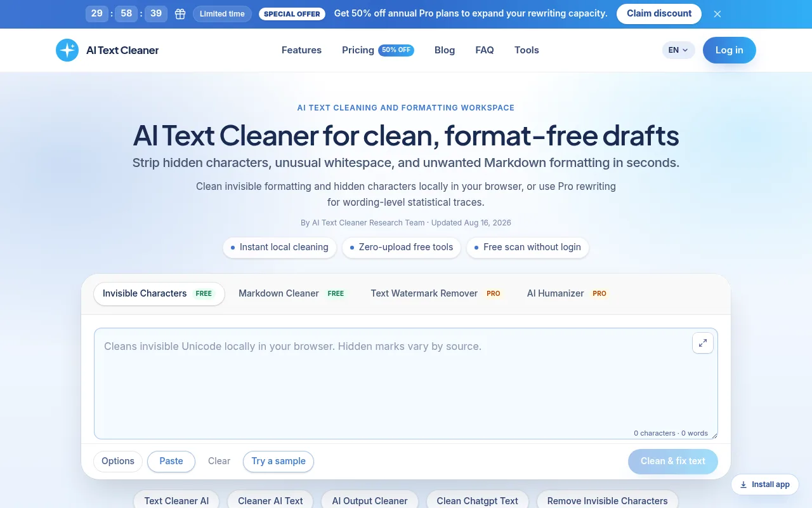The image size is (812, 508).
Task: Select the Text Watermark Remover tab
Action: coord(436,293)
